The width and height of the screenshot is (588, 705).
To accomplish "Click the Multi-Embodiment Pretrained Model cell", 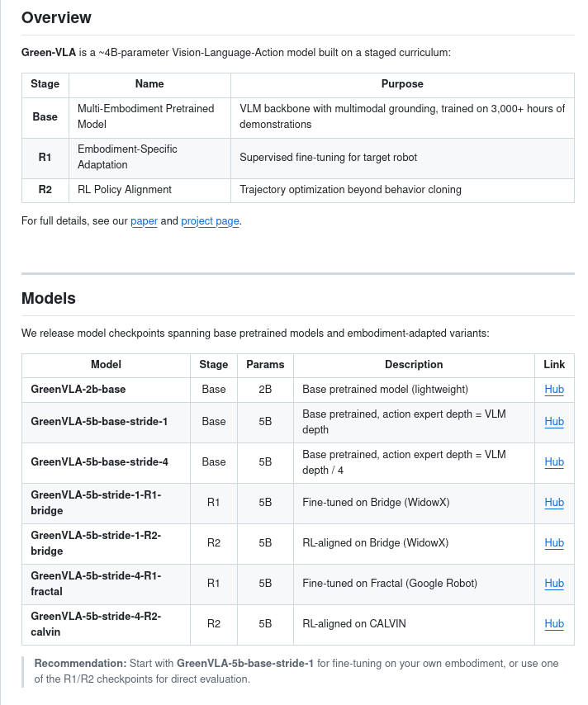I will pyautogui.click(x=145, y=116).
